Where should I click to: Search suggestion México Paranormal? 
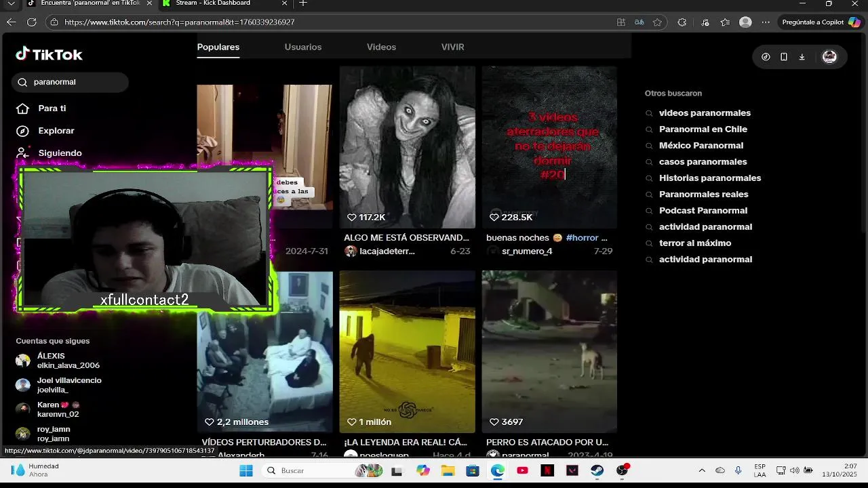pos(701,146)
